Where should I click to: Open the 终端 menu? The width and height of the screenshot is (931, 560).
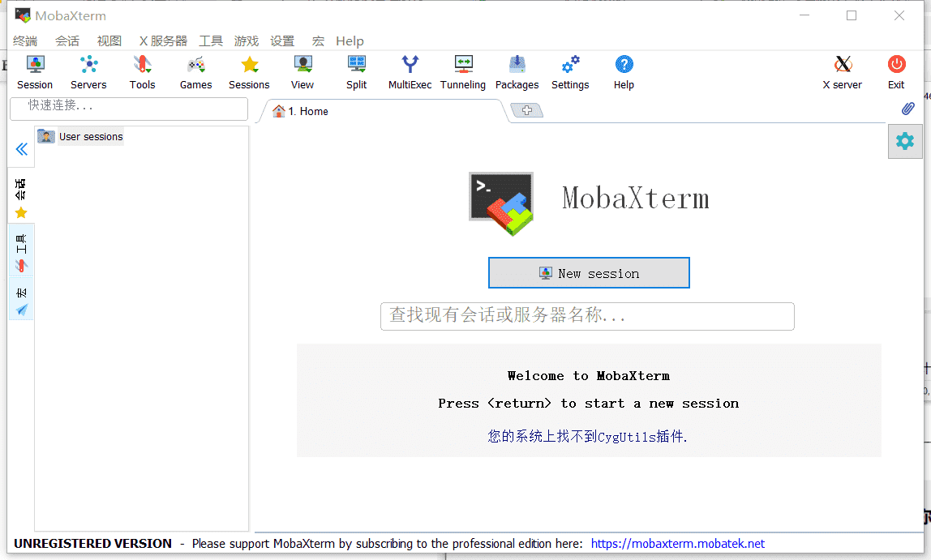25,41
